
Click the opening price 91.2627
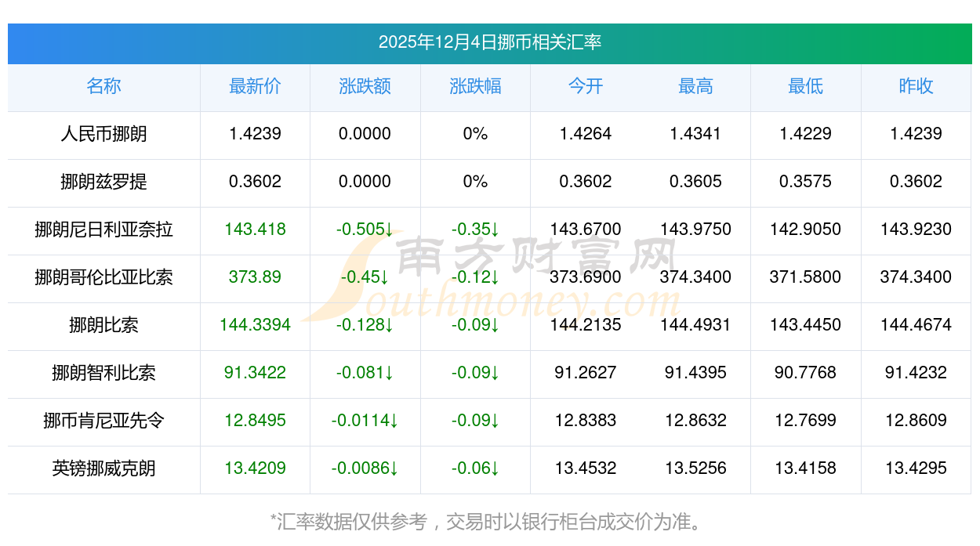point(586,373)
